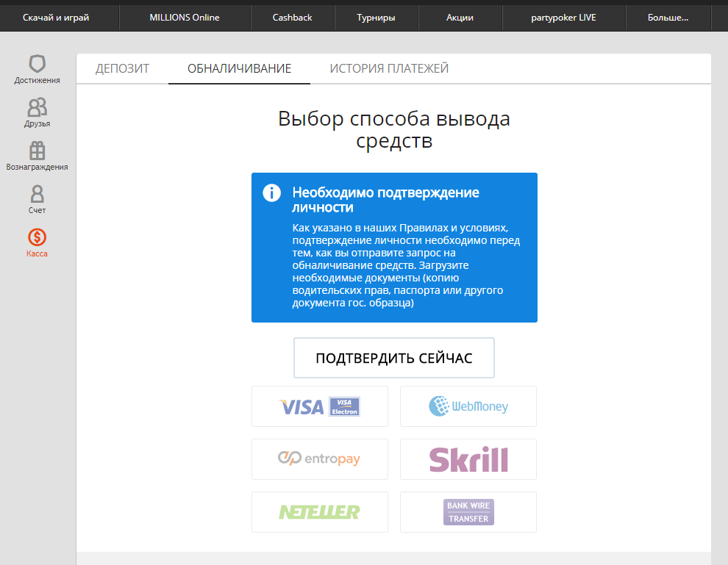Open the Достижения shield icon
Viewport: 728px width, 565px height.
click(x=37, y=64)
